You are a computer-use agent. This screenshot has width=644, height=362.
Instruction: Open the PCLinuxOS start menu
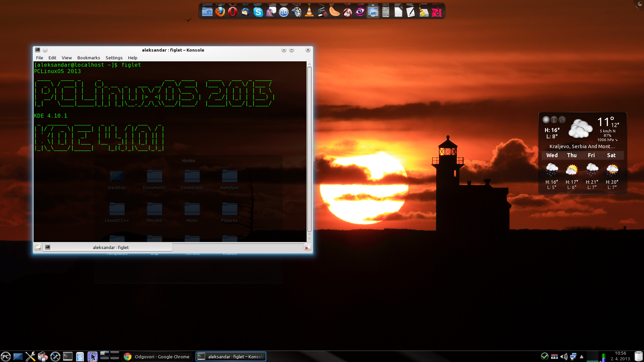click(6, 357)
